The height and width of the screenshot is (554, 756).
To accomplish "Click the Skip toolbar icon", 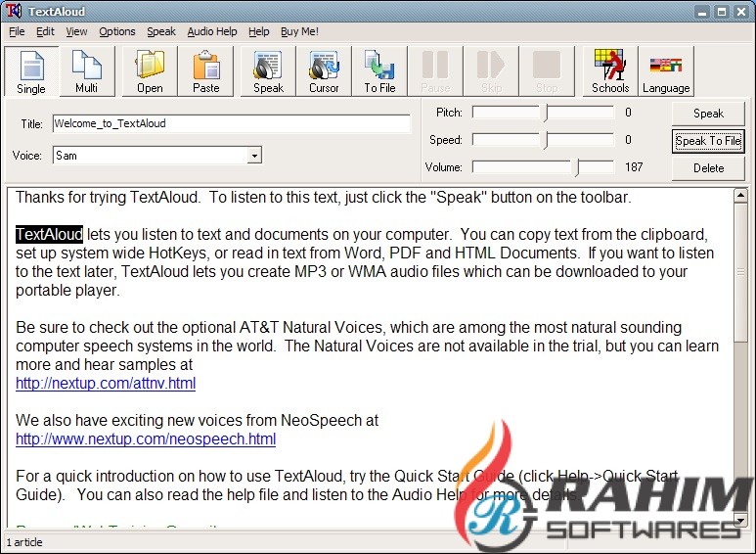I will 491,71.
